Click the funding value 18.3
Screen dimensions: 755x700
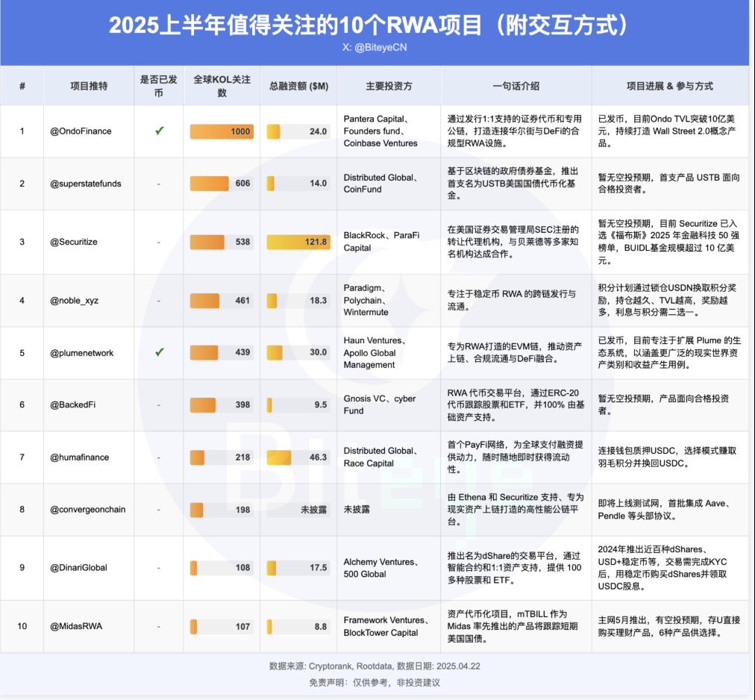coord(318,301)
